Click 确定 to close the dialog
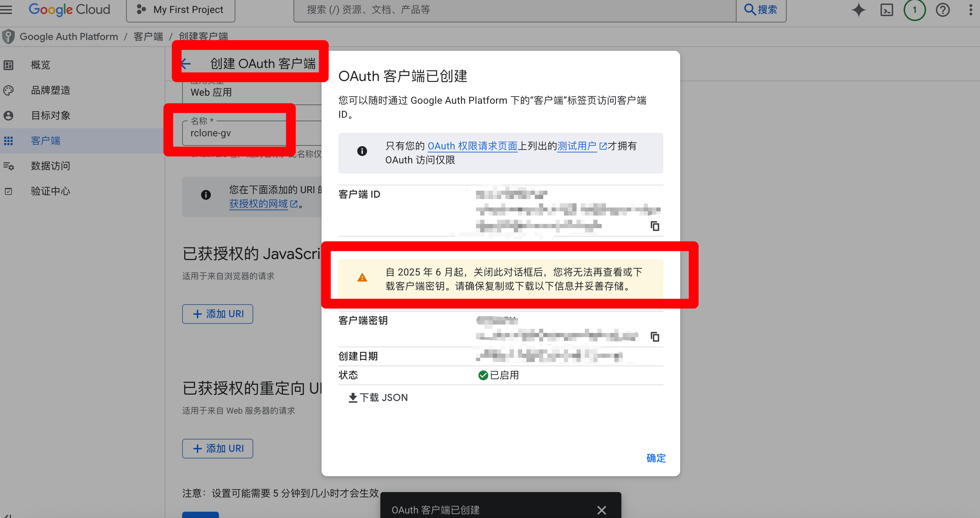Image resolution: width=980 pixels, height=518 pixels. coord(656,458)
